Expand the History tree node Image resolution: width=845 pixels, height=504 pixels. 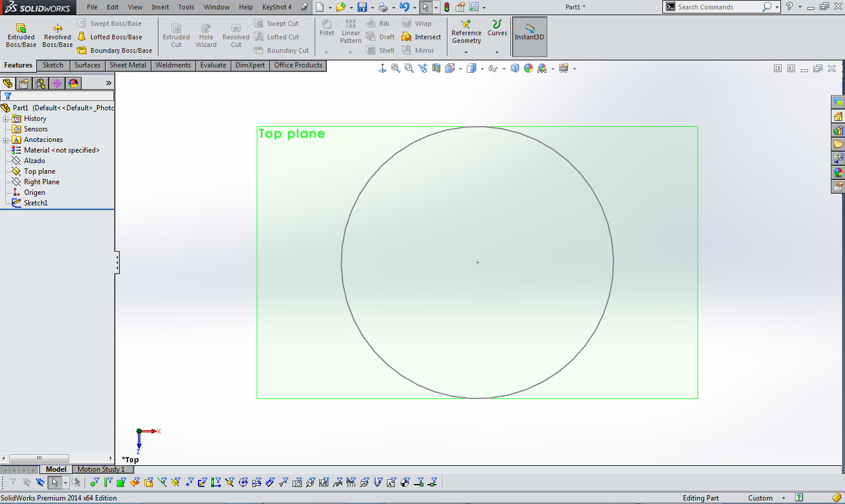coord(6,119)
